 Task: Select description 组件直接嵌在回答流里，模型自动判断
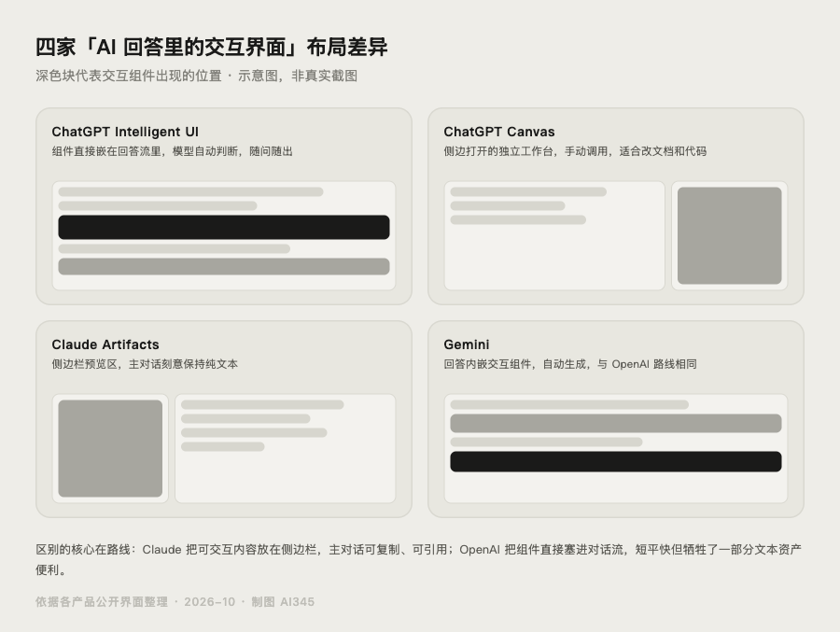(145, 151)
